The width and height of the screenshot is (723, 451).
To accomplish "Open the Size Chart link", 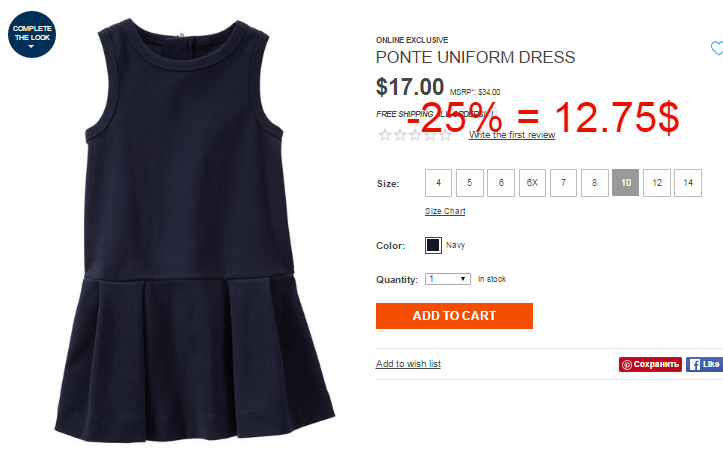I will point(445,211).
